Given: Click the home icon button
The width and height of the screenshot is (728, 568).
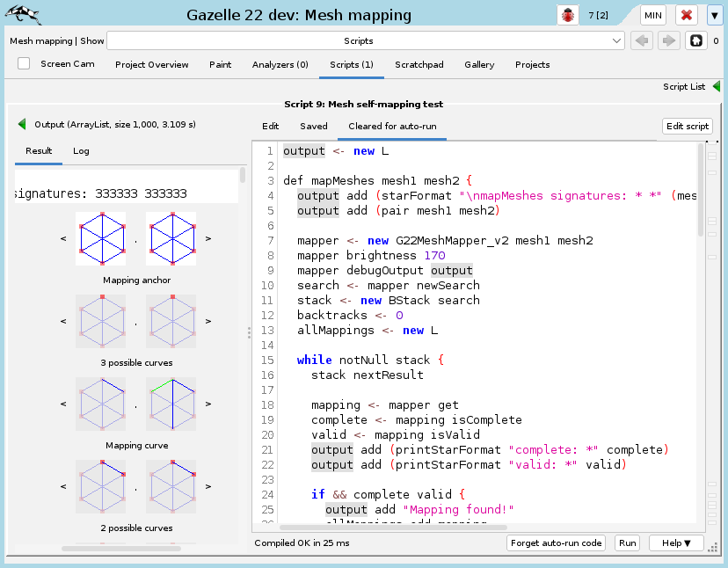Looking at the screenshot, I should pyautogui.click(x=695, y=40).
